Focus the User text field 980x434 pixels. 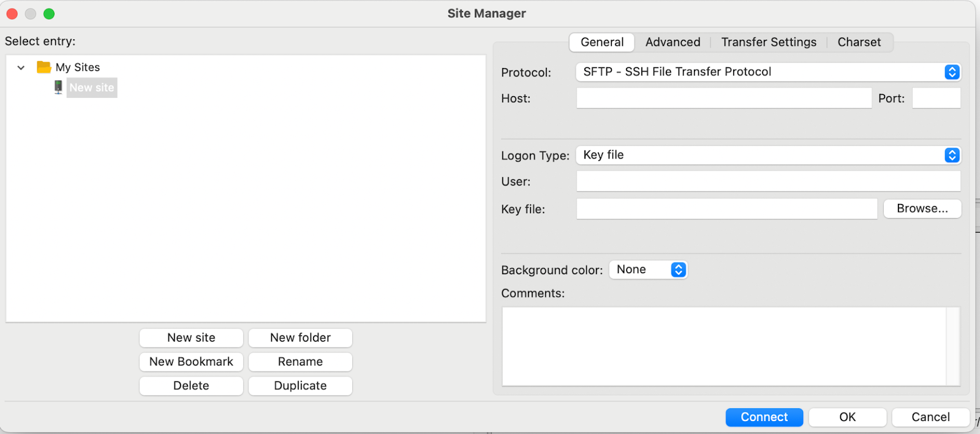(x=768, y=181)
